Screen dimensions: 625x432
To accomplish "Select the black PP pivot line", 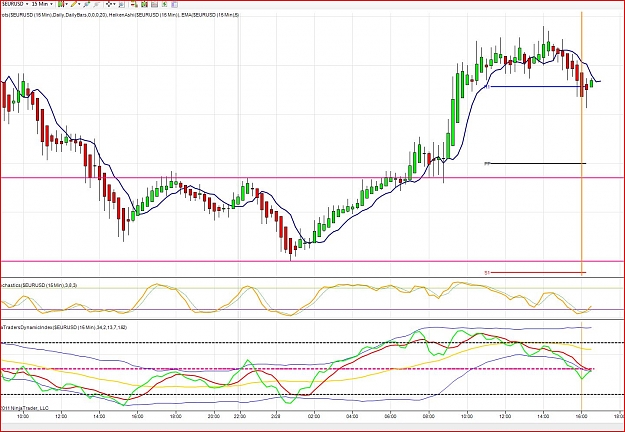I will pos(538,163).
